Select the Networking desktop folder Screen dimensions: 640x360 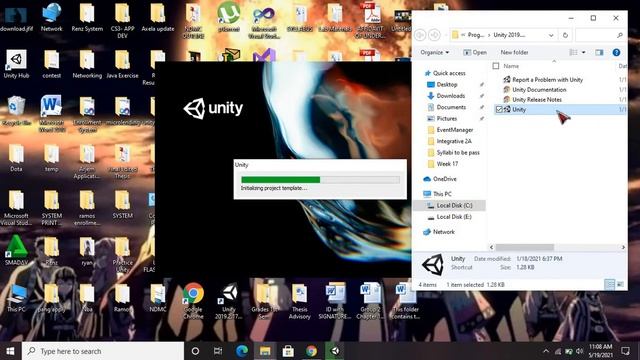click(x=87, y=64)
